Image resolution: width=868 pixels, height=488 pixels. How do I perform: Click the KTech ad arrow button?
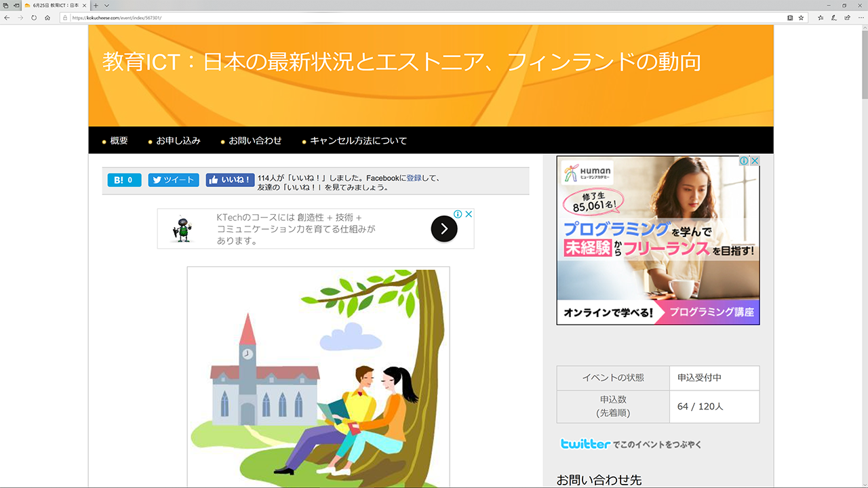pos(444,229)
